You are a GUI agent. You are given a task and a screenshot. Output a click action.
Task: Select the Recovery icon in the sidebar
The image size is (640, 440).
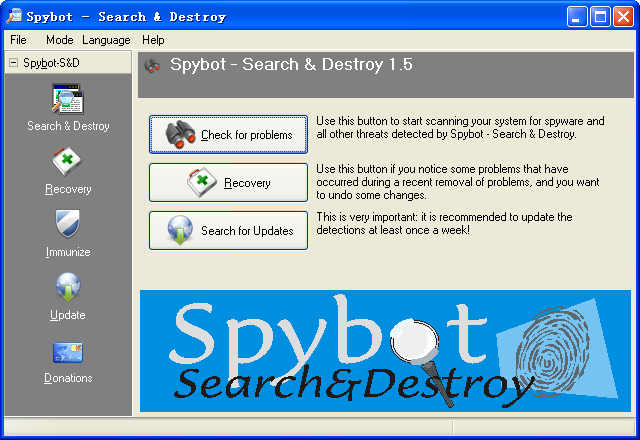click(x=68, y=162)
